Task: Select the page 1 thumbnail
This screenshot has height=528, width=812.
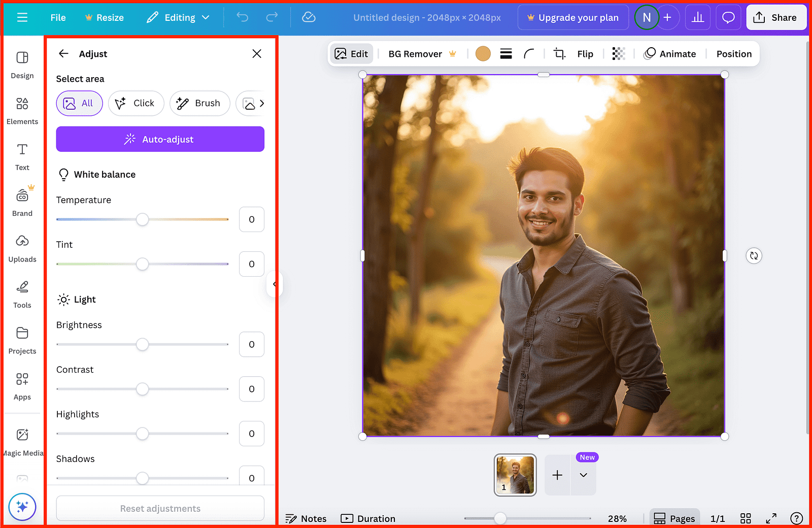Action: coord(515,475)
